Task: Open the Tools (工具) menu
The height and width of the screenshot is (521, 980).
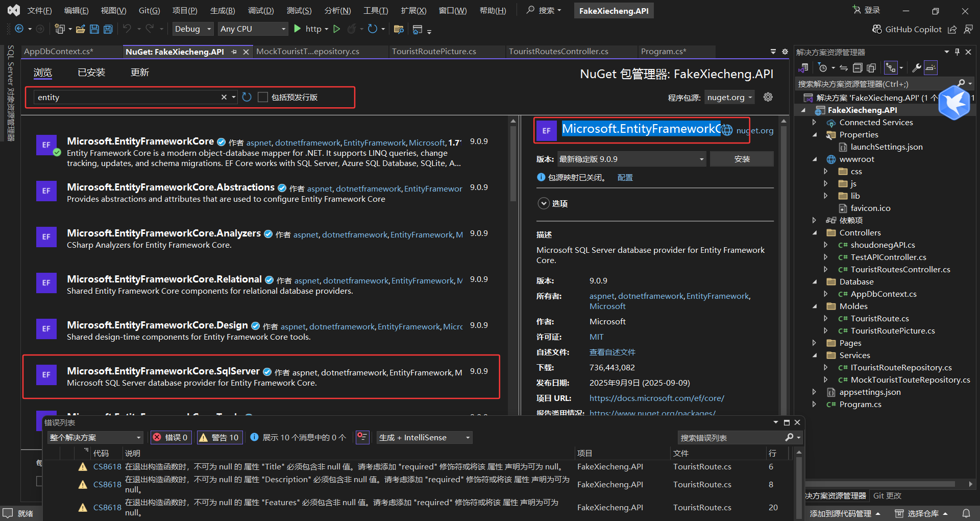Action: pyautogui.click(x=376, y=10)
